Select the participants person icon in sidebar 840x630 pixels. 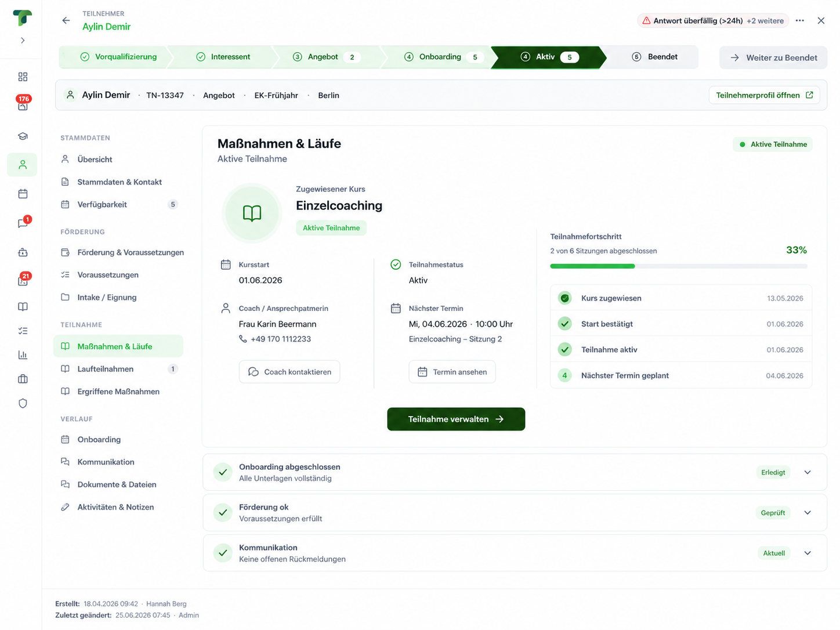click(23, 165)
